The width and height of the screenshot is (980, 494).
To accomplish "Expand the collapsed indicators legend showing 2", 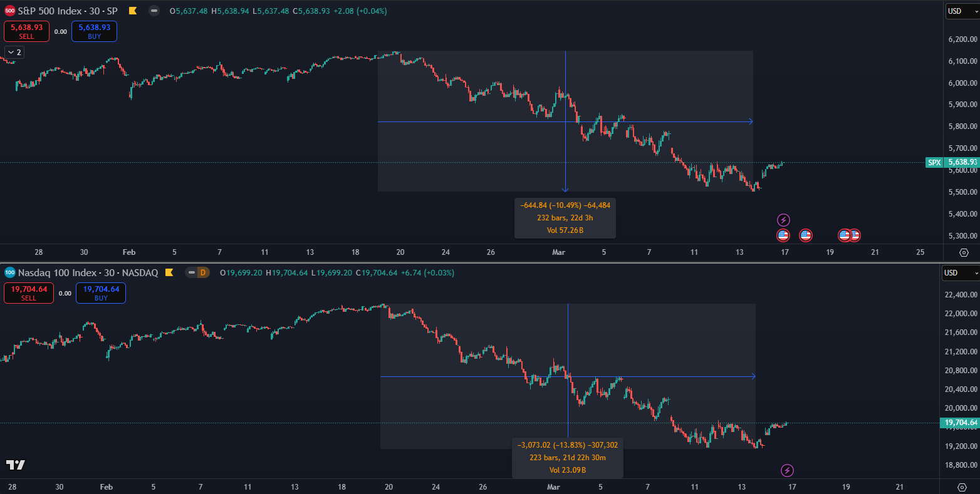I will (x=14, y=53).
